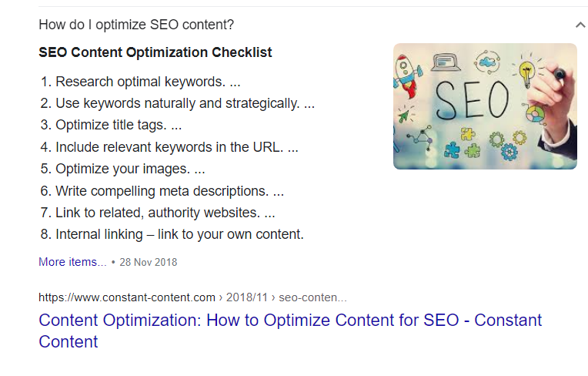Click the rocket icon in the SEO image
Viewport: 588px width, 376px height.
(x=407, y=76)
